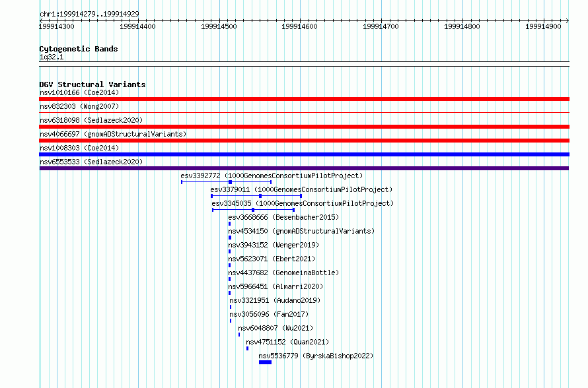Click ruler position 199914600
This screenshot has height=388, width=588.
[x=300, y=26]
